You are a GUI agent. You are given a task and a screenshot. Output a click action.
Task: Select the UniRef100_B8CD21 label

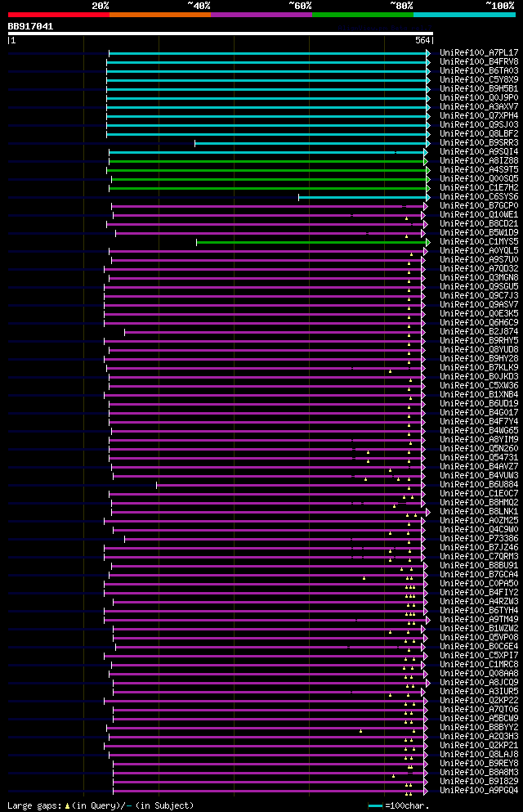[x=479, y=224]
